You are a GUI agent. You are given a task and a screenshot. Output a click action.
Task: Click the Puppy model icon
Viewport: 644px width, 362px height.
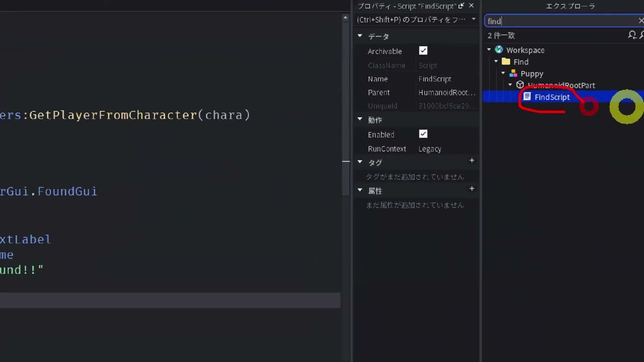coord(513,73)
